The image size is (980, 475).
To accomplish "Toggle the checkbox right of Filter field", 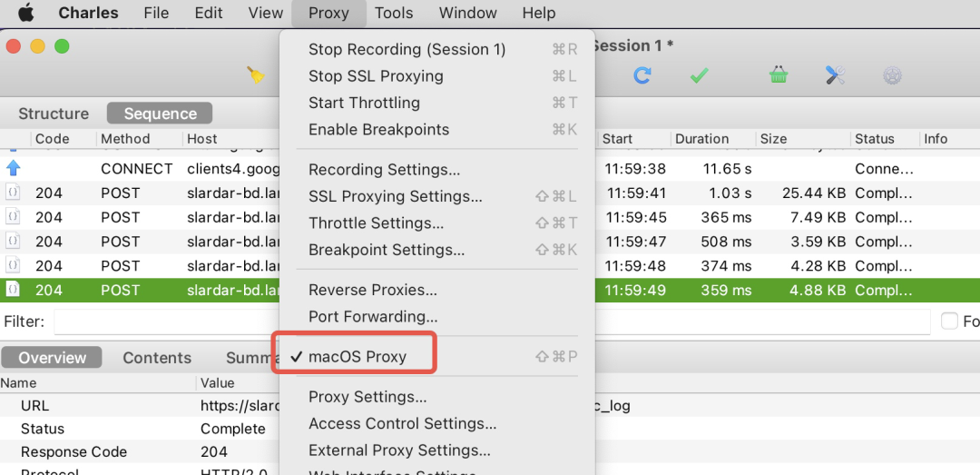I will tap(949, 321).
